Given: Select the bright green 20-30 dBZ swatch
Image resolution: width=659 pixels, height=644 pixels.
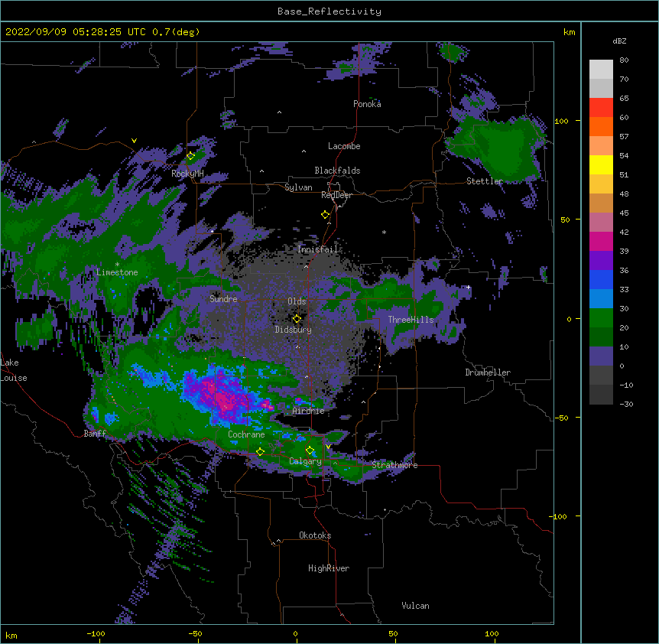Looking at the screenshot, I should pyautogui.click(x=601, y=318).
